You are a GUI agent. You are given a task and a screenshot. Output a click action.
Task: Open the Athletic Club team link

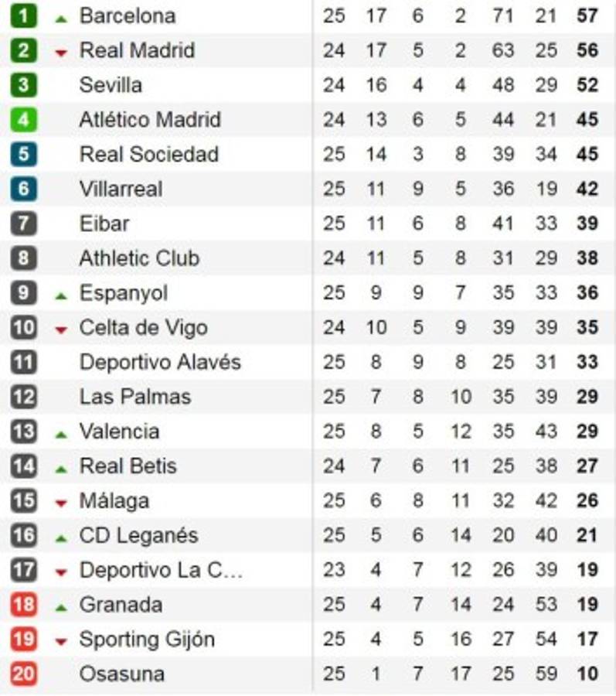coord(139,258)
